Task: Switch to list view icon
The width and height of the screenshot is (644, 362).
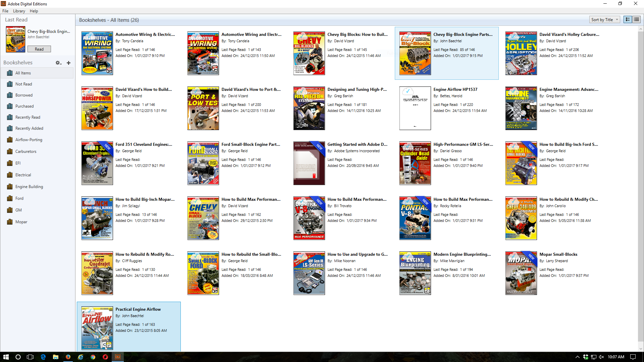Action: [x=636, y=19]
